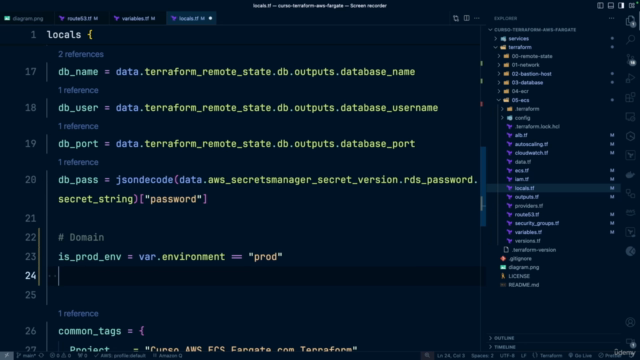
Task: Click the LF end-of-line selector
Action: pos(524,356)
